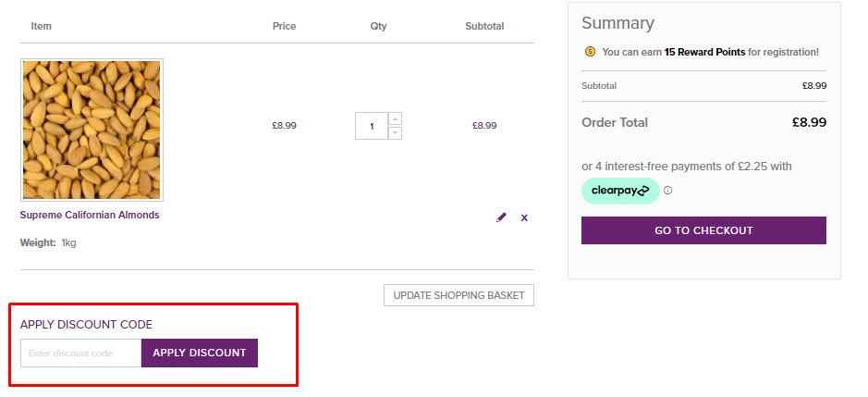Click the almonds product thumbnail image
Image resolution: width=868 pixels, height=397 pixels.
92,130
